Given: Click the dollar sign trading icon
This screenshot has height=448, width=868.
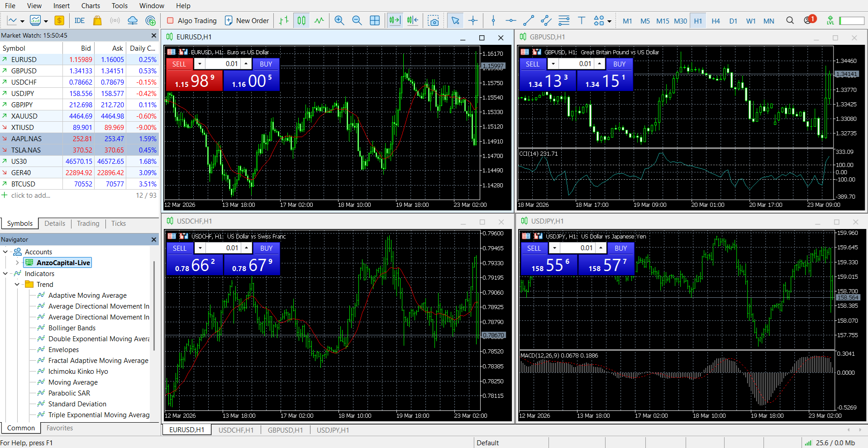Looking at the screenshot, I should (59, 20).
